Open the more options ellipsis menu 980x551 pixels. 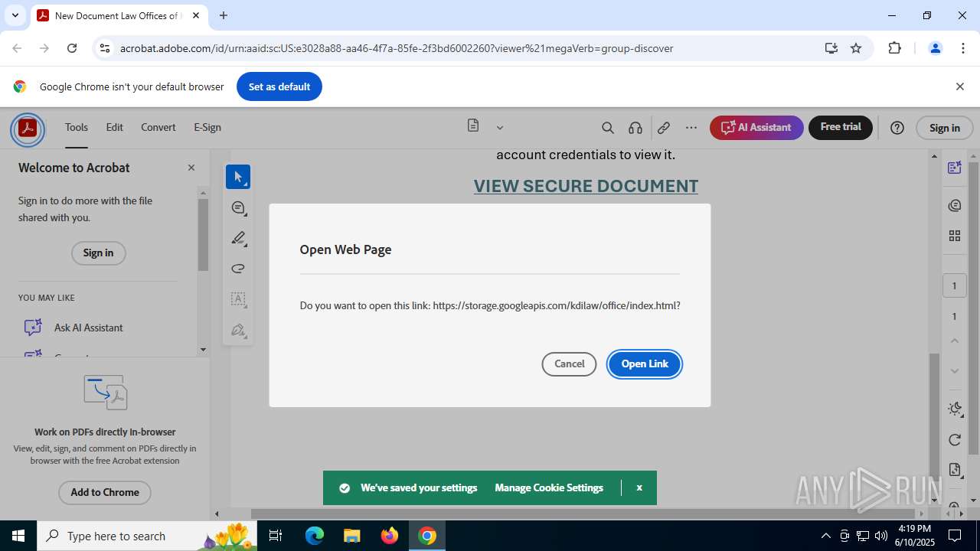point(691,128)
